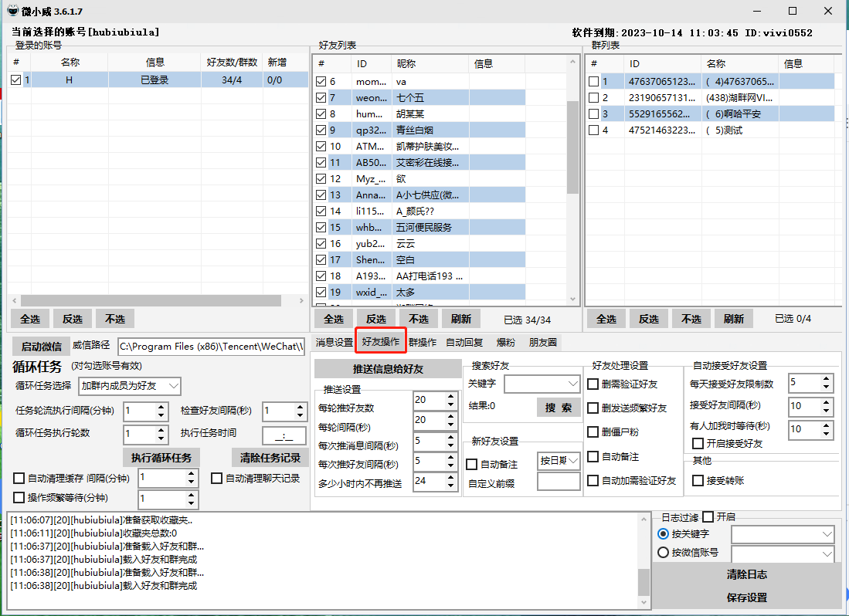The height and width of the screenshot is (616, 849).
Task: Click the 清除日志 button
Action: point(746,574)
